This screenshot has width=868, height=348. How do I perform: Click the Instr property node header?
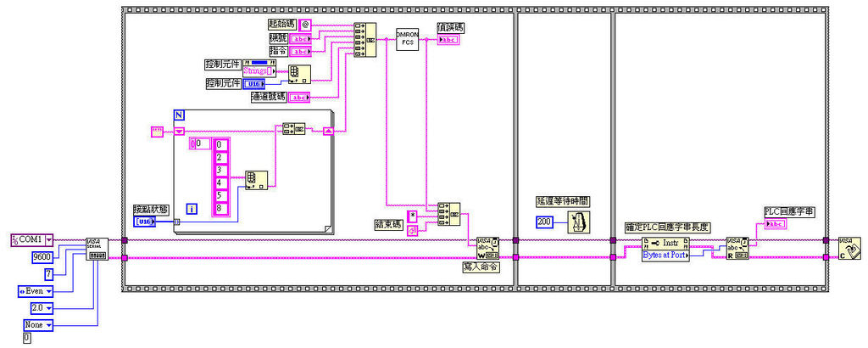(666, 244)
